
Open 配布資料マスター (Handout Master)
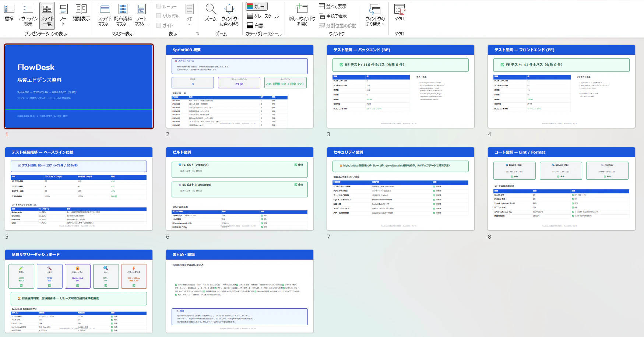(x=123, y=15)
